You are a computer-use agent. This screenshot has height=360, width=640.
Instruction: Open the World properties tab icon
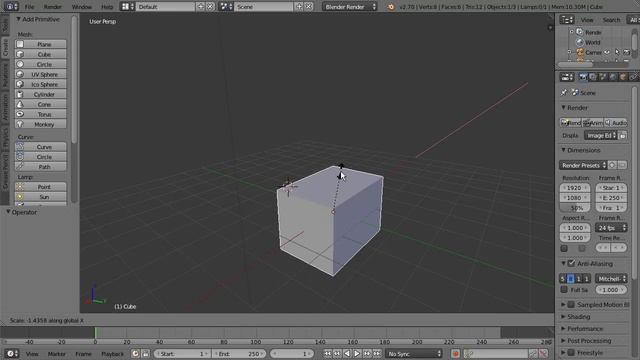pyautogui.click(x=613, y=77)
